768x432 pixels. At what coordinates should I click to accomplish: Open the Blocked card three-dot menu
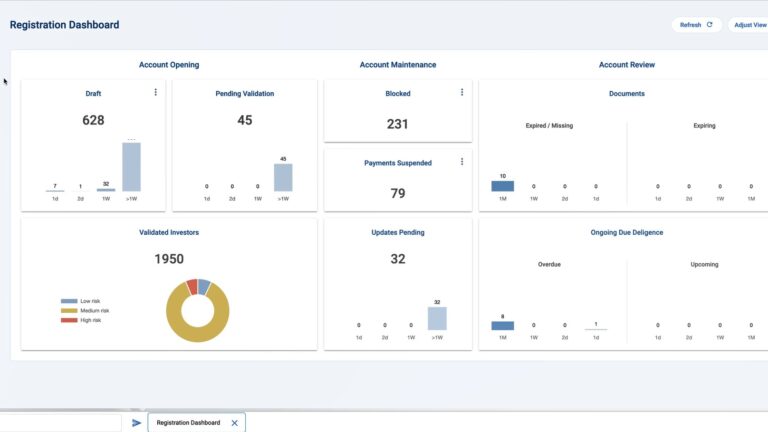coord(462,92)
